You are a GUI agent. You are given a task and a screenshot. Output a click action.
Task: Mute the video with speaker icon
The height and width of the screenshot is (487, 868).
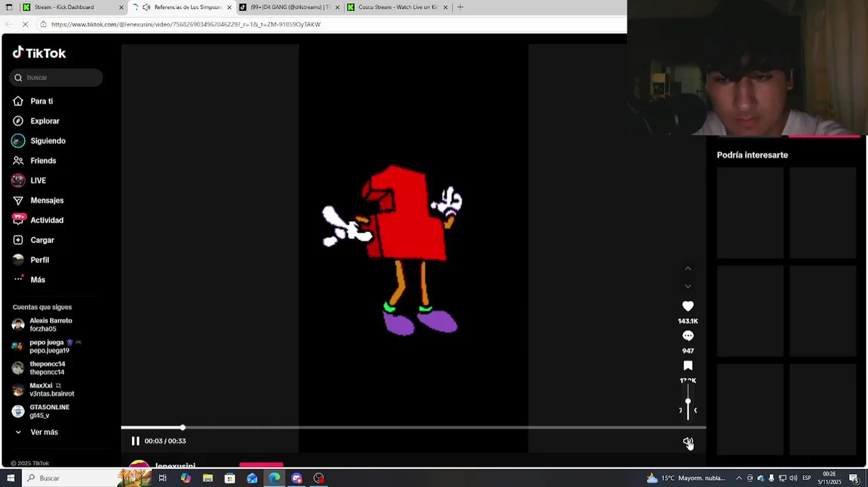[688, 442]
